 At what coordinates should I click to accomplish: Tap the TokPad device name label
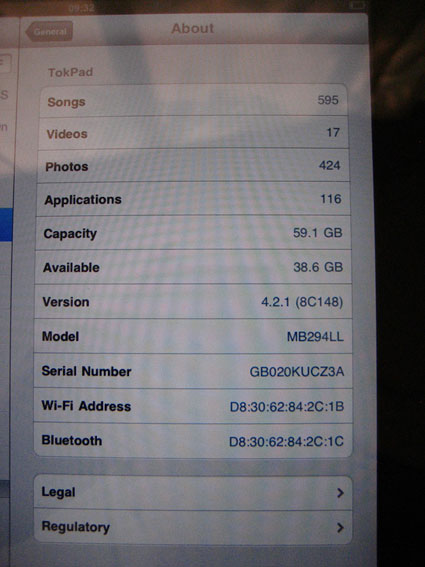click(71, 72)
